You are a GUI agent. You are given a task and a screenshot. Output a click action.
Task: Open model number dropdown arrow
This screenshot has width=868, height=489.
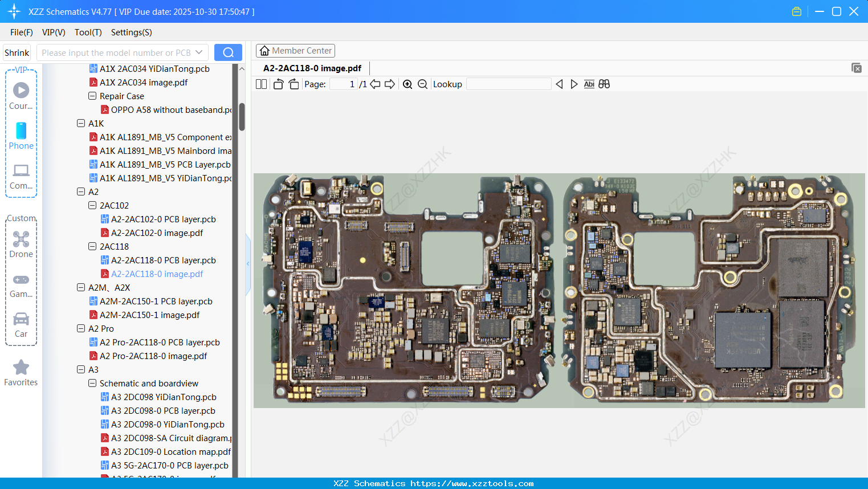199,52
